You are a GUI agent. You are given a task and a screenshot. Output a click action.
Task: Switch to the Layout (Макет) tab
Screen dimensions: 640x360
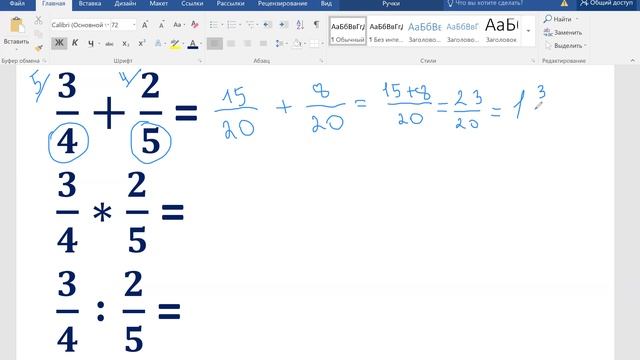tap(158, 3)
